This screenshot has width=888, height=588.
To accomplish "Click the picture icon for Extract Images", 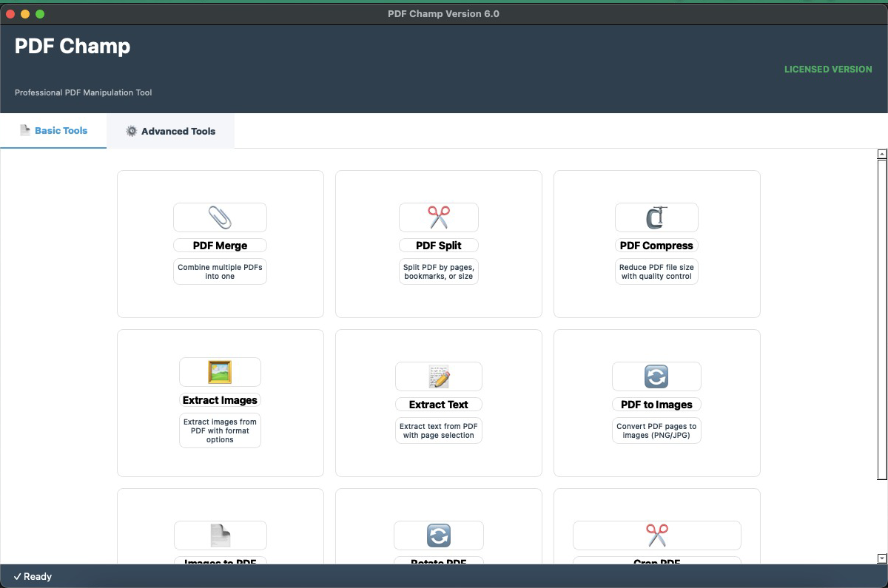I will click(220, 371).
